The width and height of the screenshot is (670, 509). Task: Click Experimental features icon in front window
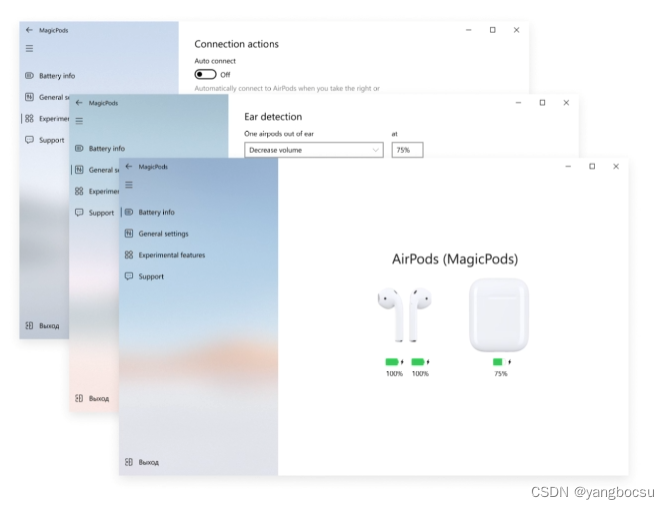[129, 255]
